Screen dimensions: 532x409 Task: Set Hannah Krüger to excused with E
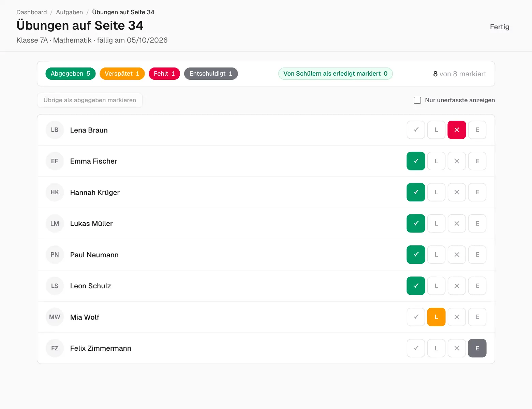point(477,192)
